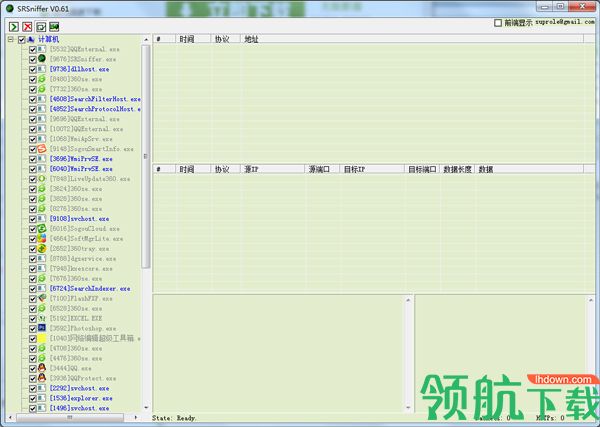Click left text pane scrollbar down arrow
This screenshot has width=600, height=427.
click(x=408, y=408)
